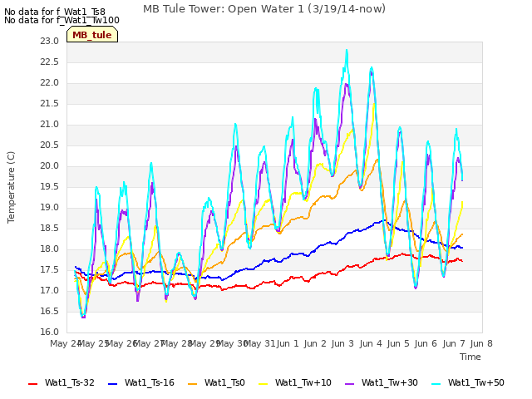Image resolution: width=532 pixels, height=399 pixels.
Task: Click the Jun 2 x-axis date label
Action: (x=315, y=343)
